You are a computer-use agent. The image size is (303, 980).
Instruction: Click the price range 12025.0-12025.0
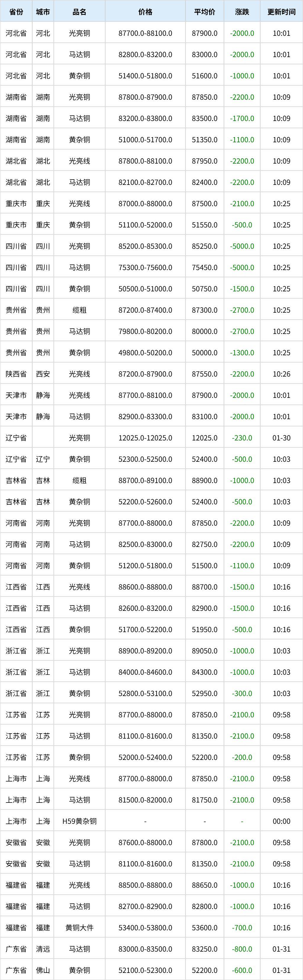[145, 438]
